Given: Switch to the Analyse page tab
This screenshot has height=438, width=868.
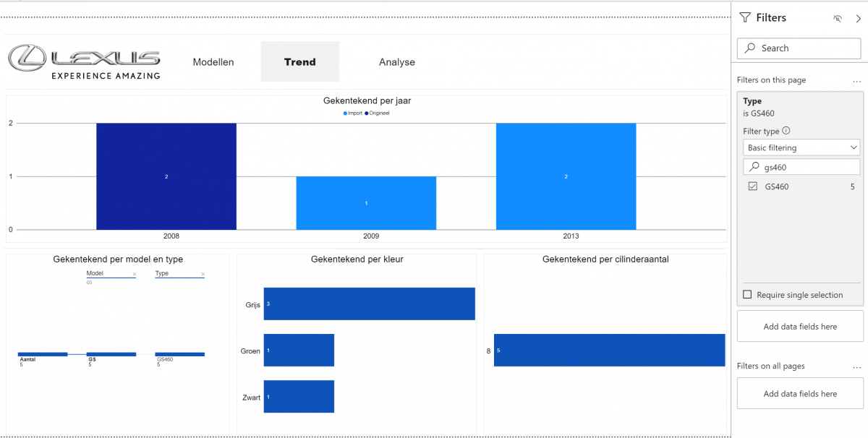Looking at the screenshot, I should pos(397,62).
